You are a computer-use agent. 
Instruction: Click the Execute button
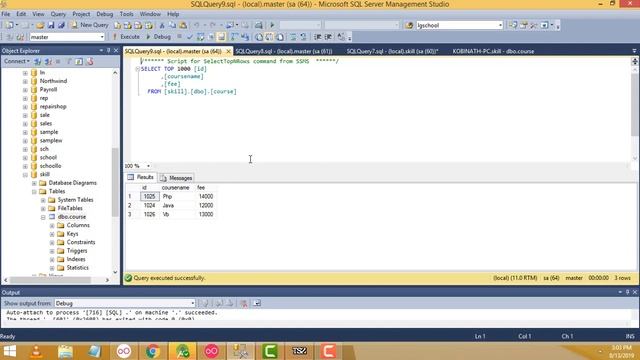click(x=126, y=37)
